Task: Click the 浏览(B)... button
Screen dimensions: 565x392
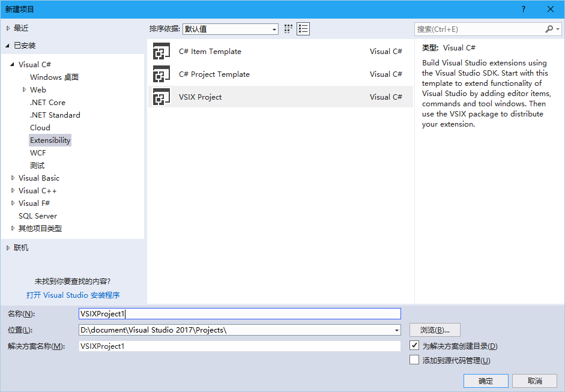Action: [x=435, y=330]
